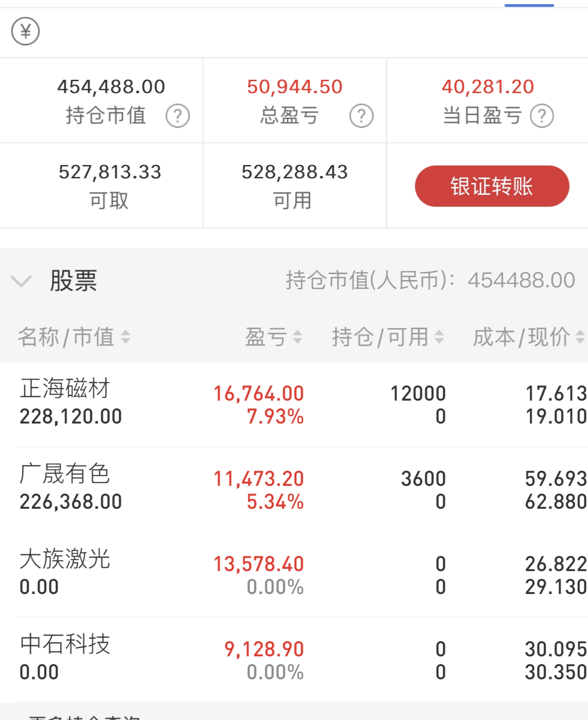
Task: Select the 中石科技 stock entry
Action: (294, 660)
